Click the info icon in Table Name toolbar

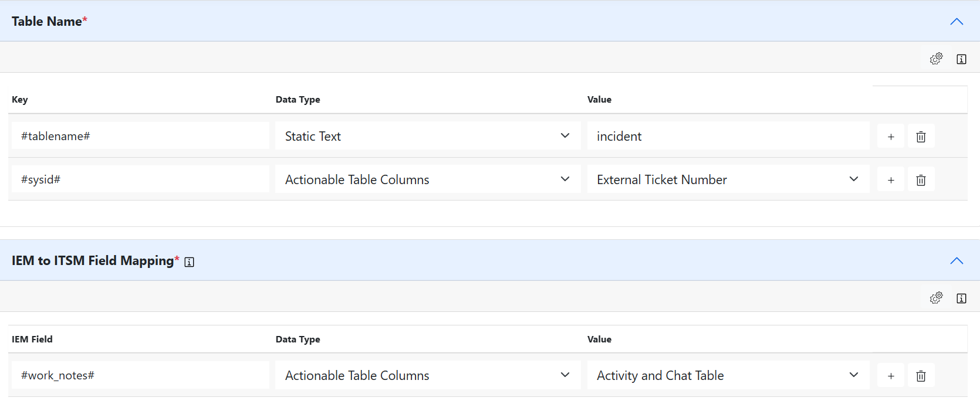pos(961,59)
